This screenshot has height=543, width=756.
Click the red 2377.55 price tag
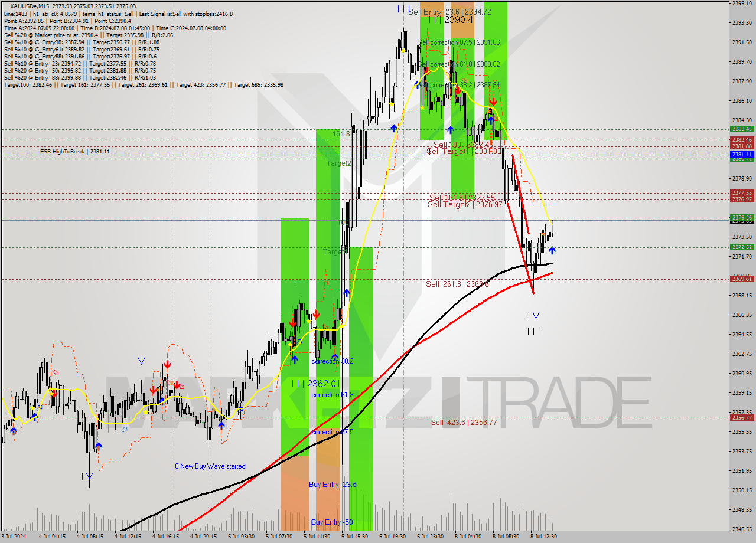tap(742, 193)
